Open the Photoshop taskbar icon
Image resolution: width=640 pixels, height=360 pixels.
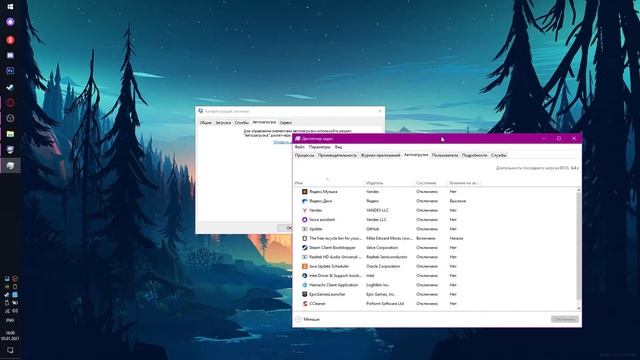point(10,71)
